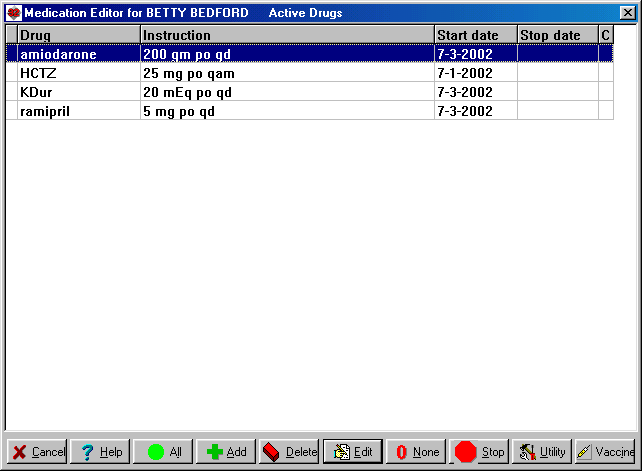Click the syringe Vaccine icon

(584, 452)
